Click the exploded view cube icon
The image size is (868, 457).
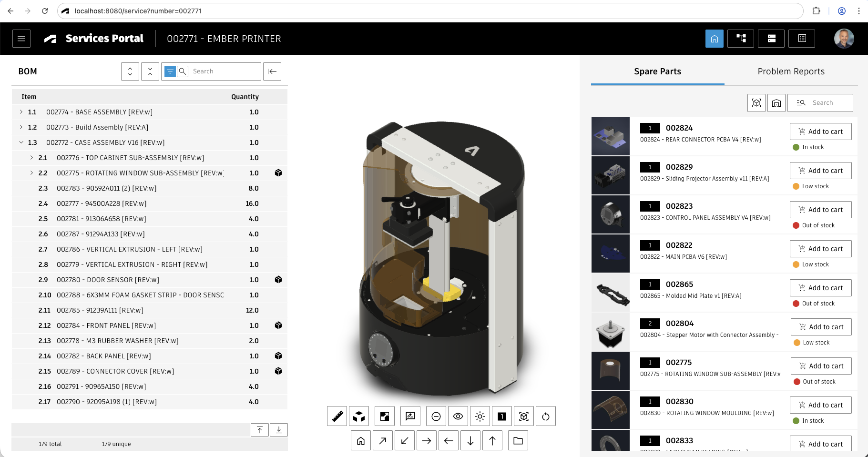[359, 416]
